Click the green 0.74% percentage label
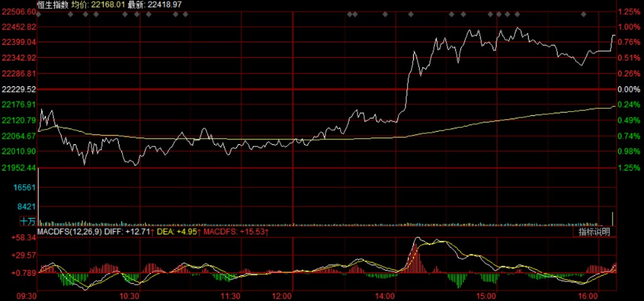Image resolution: width=644 pixels, height=301 pixels. [x=629, y=136]
